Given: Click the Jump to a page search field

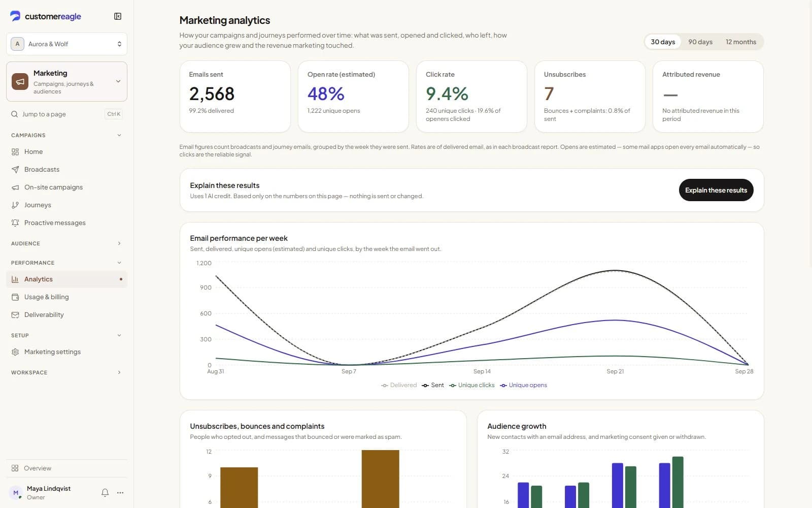Looking at the screenshot, I should pos(66,114).
